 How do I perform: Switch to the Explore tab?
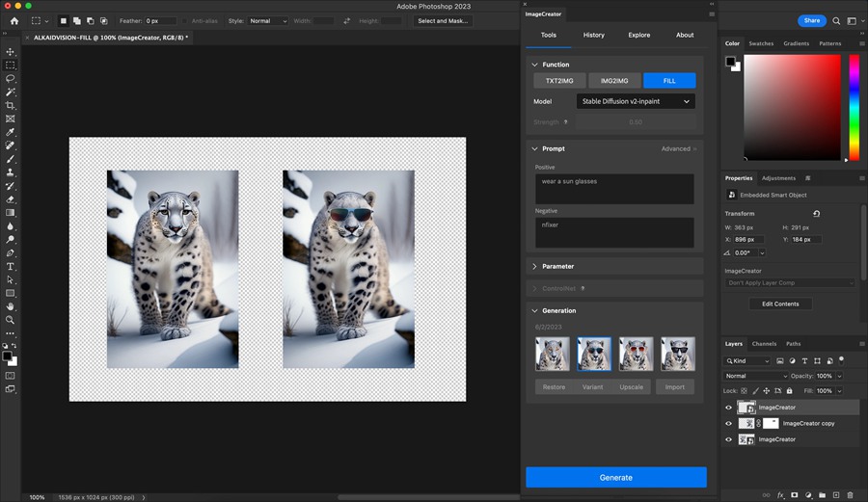638,35
